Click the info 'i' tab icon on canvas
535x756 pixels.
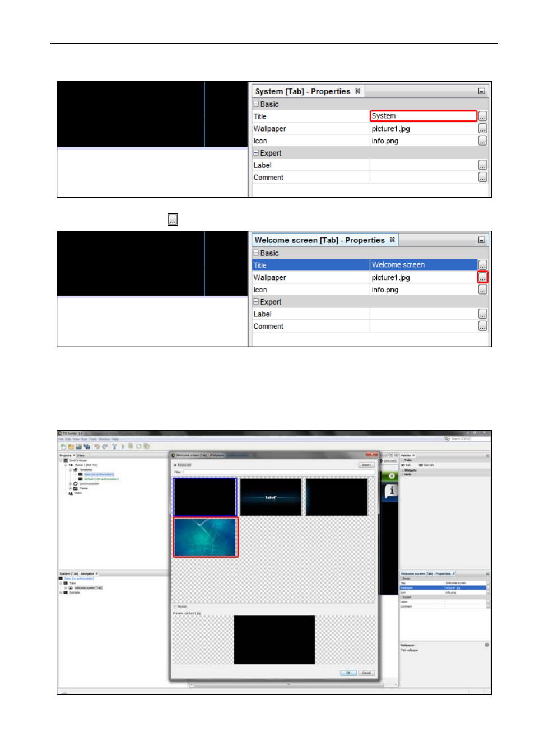tap(392, 491)
